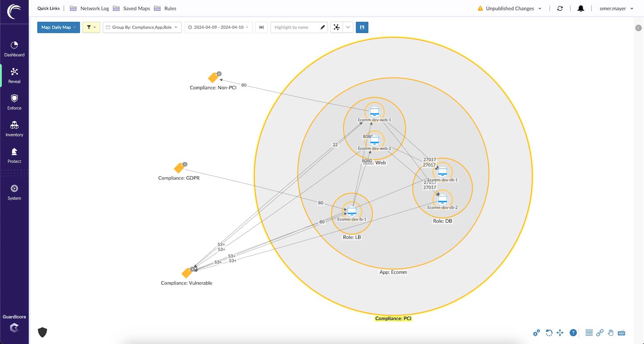Open the Inventory sidebar icon
This screenshot has width=644, height=344.
pyautogui.click(x=14, y=128)
